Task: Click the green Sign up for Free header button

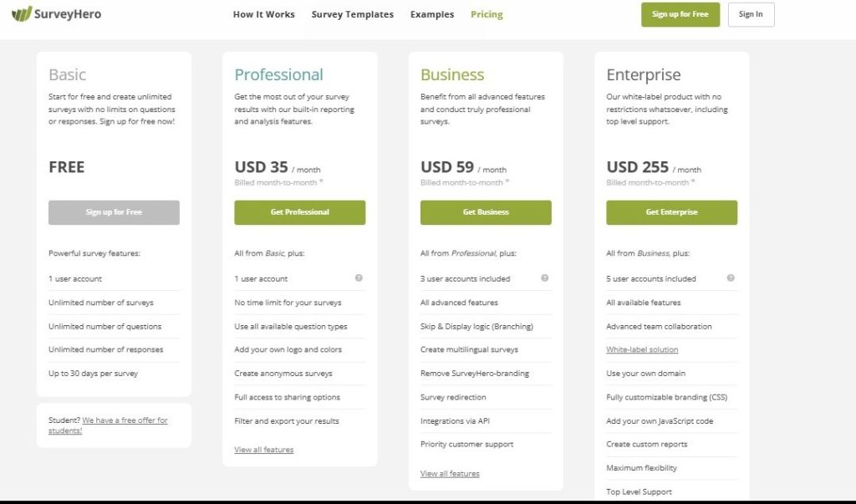Action: [680, 14]
